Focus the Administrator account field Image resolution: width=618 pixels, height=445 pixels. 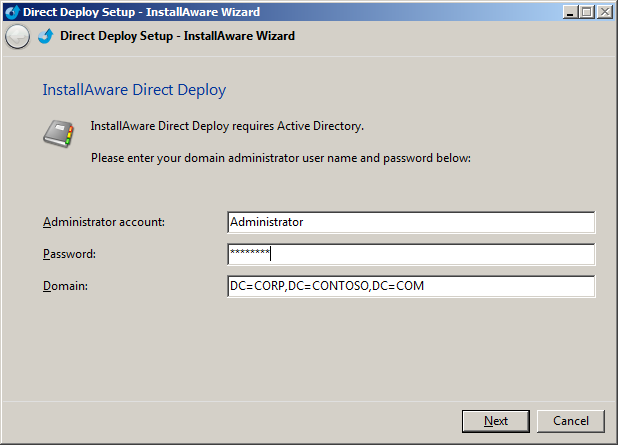pos(411,222)
